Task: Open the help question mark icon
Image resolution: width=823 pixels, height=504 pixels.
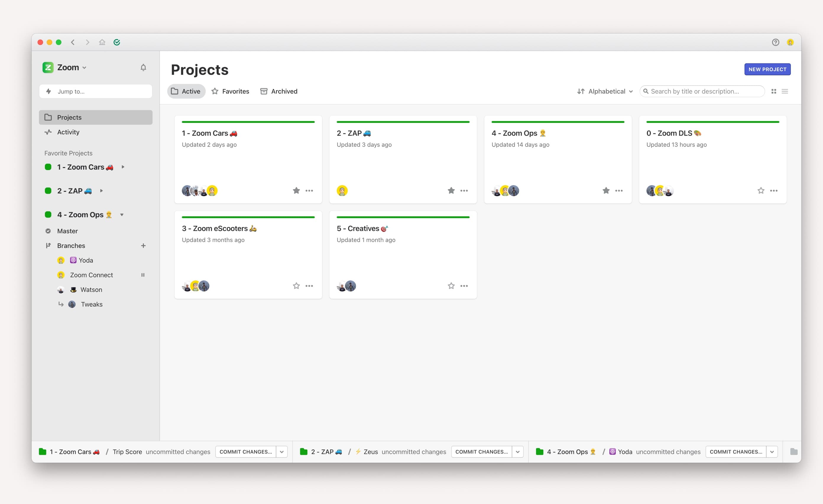Action: click(x=775, y=42)
